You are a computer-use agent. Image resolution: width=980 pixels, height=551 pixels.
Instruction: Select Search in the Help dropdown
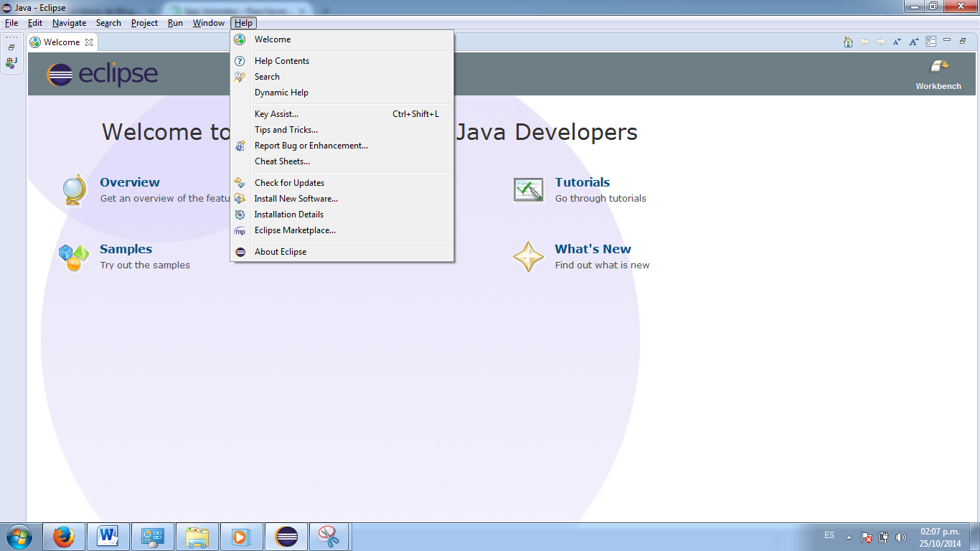tap(342, 77)
